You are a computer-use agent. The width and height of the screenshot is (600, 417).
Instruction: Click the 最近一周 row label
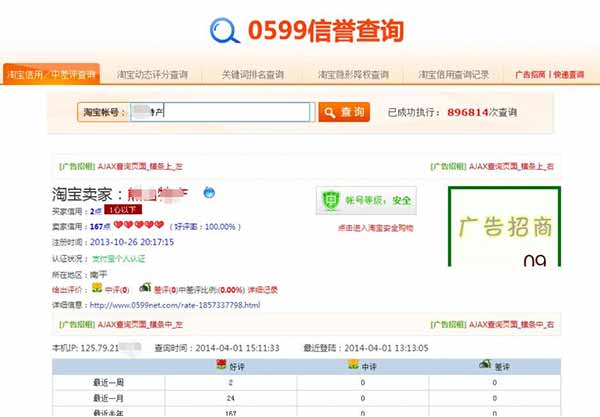click(108, 382)
